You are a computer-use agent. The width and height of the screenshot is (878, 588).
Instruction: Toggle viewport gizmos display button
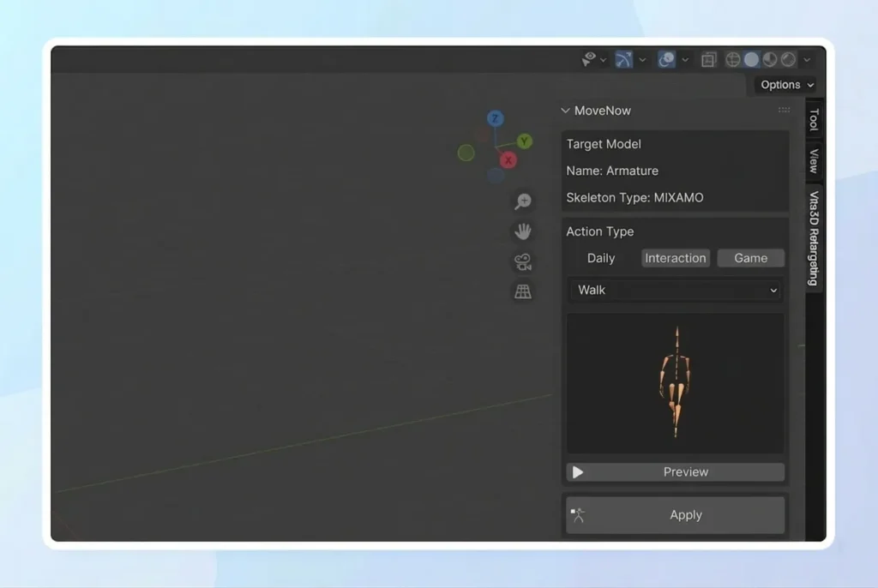(624, 59)
